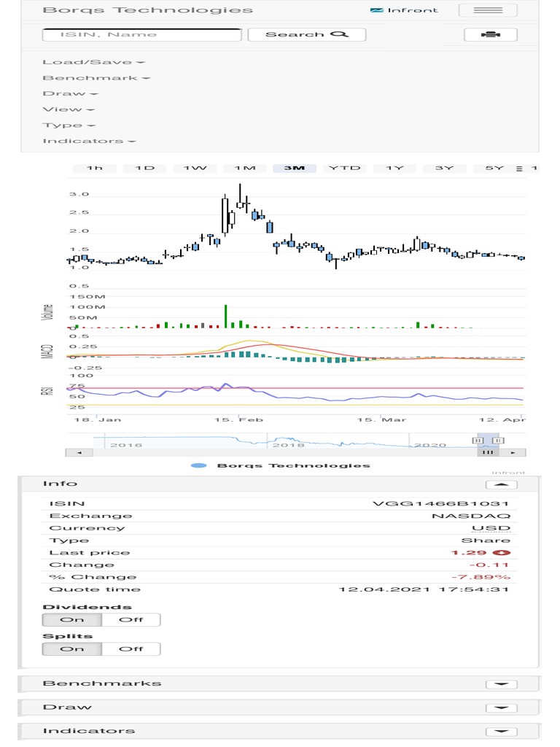Click the 15. Feb axis label
The width and height of the screenshot is (560, 747).
tap(238, 419)
